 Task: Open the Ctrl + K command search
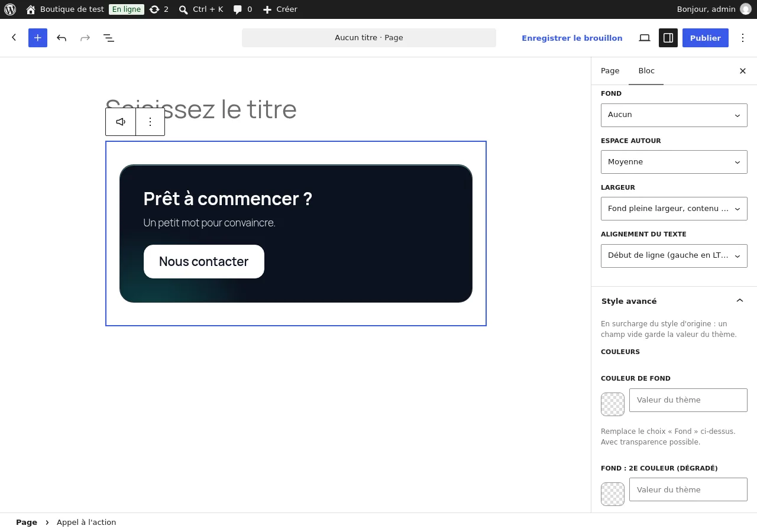(x=201, y=9)
